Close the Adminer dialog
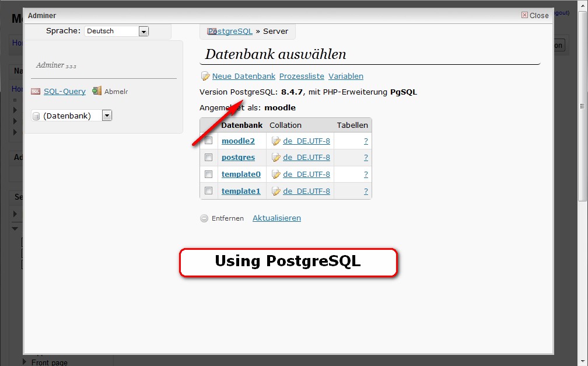Viewport: 588px width, 366px height. tap(535, 15)
